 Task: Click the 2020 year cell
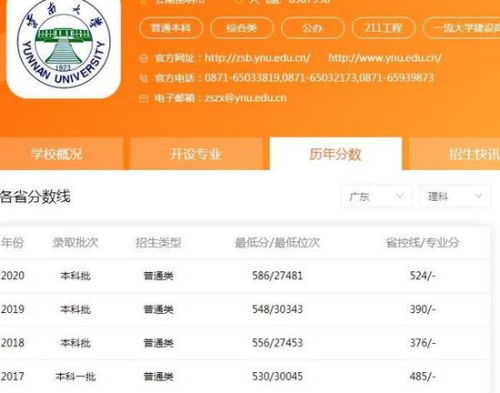(13, 276)
